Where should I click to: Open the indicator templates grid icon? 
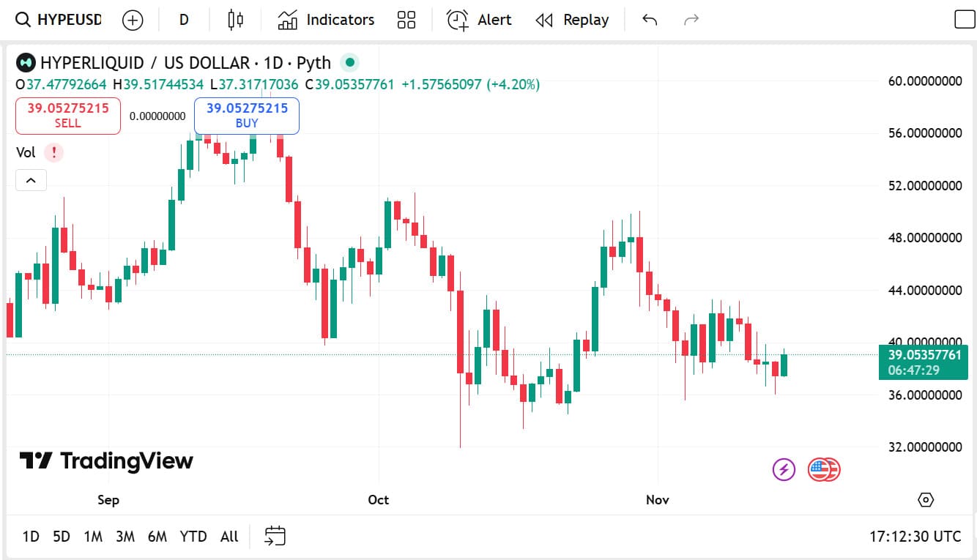click(406, 20)
